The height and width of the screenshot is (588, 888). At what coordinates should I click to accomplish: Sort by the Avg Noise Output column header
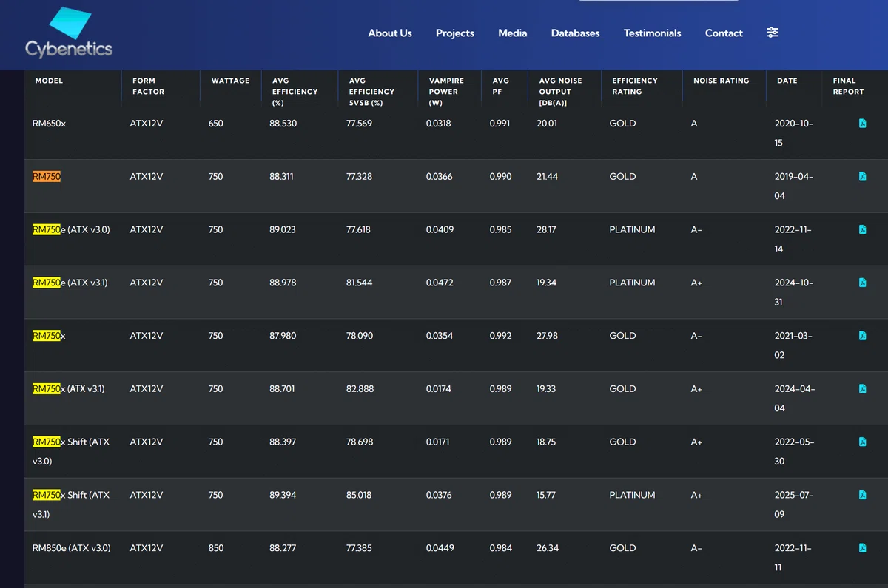[x=560, y=92]
